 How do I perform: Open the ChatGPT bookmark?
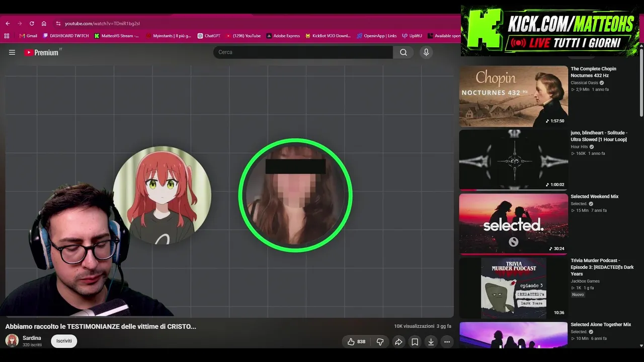pyautogui.click(x=209, y=36)
